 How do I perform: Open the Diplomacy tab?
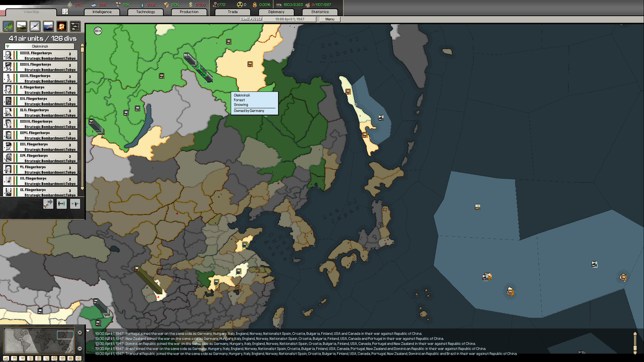coord(276,12)
